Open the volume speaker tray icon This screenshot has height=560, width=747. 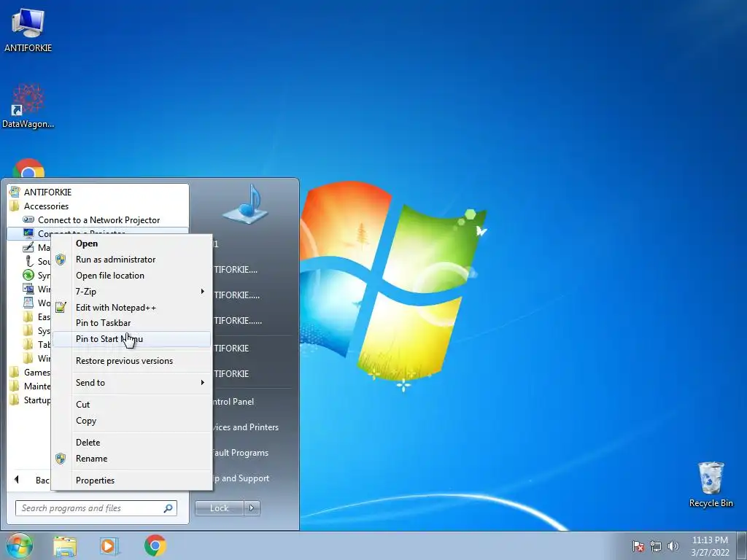click(x=673, y=546)
